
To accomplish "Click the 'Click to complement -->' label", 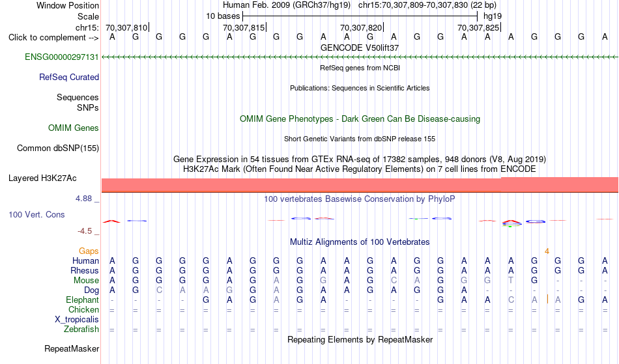I will [x=53, y=38].
